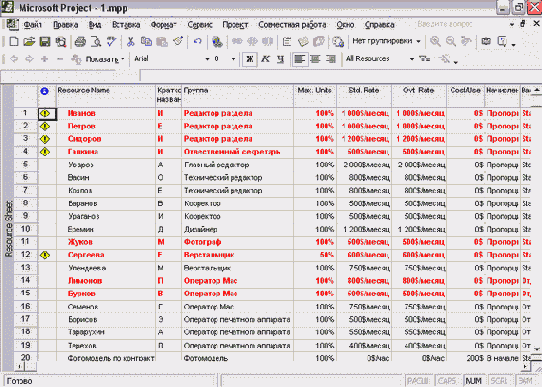Open the Нет группировки grouping dropdown

[418, 41]
